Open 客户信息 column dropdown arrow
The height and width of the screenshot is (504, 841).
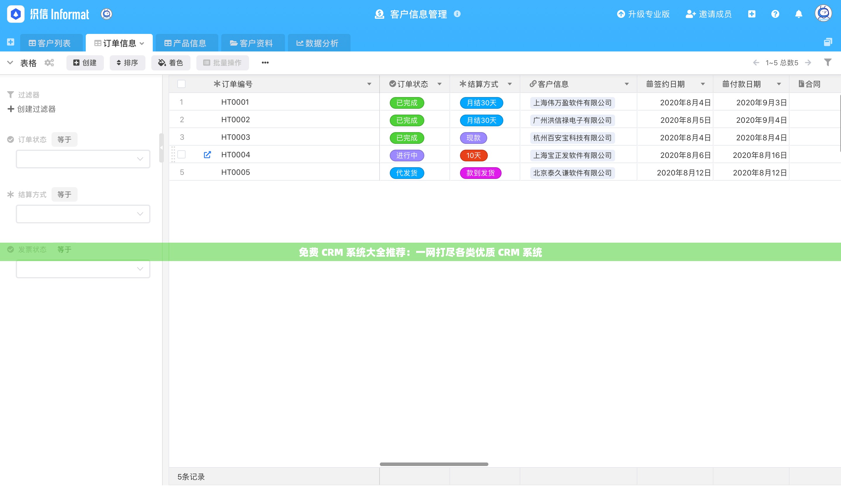[x=627, y=84]
